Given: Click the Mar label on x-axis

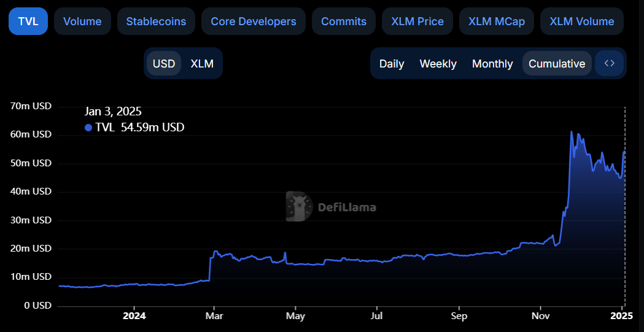Looking at the screenshot, I should tap(214, 316).
